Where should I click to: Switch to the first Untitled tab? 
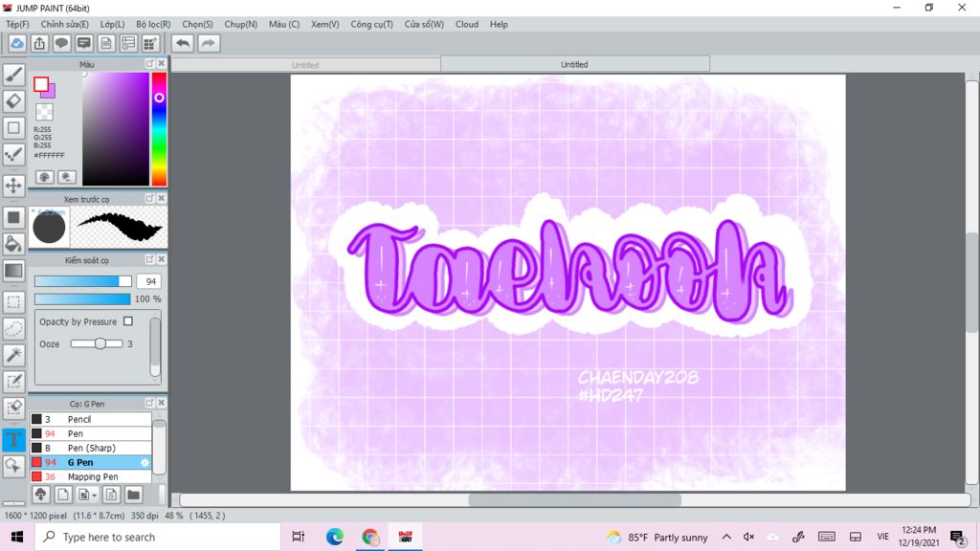click(305, 65)
